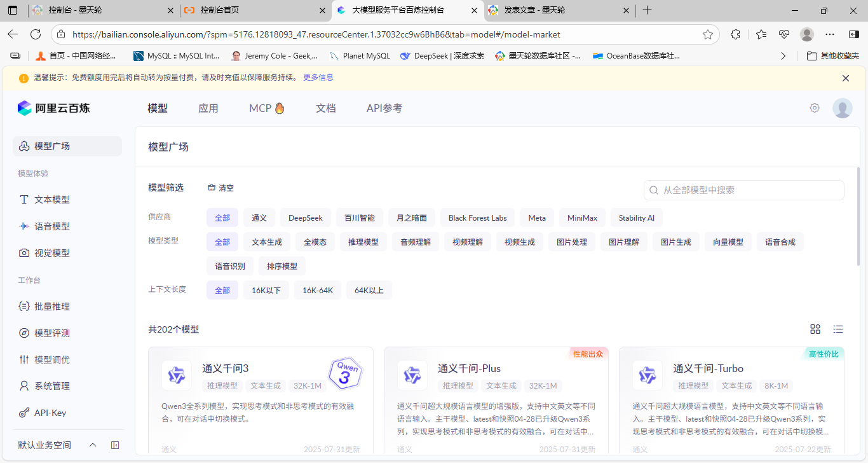Open 文本模型 in the sidebar
The image size is (868, 463).
pos(52,200)
